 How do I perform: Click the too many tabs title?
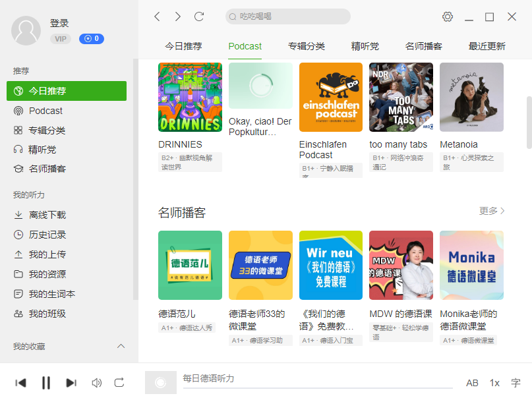pyautogui.click(x=398, y=144)
